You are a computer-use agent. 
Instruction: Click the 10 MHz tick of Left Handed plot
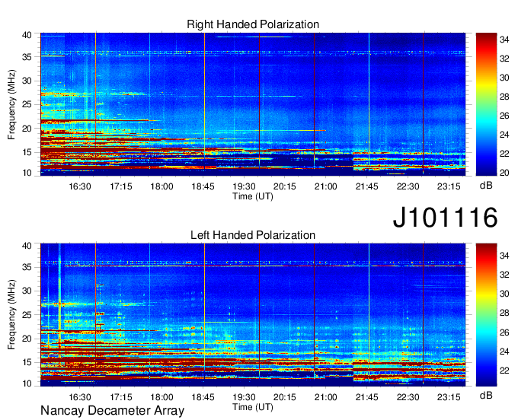coord(27,383)
